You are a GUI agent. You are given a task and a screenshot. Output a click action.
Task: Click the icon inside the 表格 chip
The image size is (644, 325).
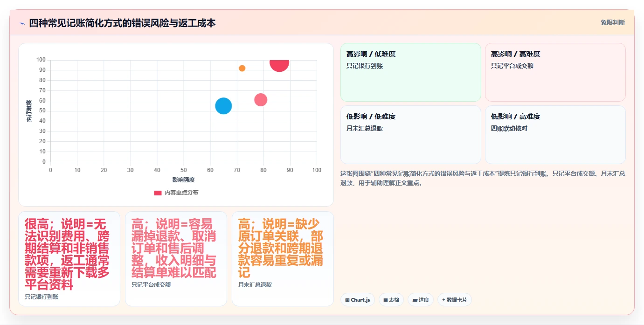coord(386,300)
